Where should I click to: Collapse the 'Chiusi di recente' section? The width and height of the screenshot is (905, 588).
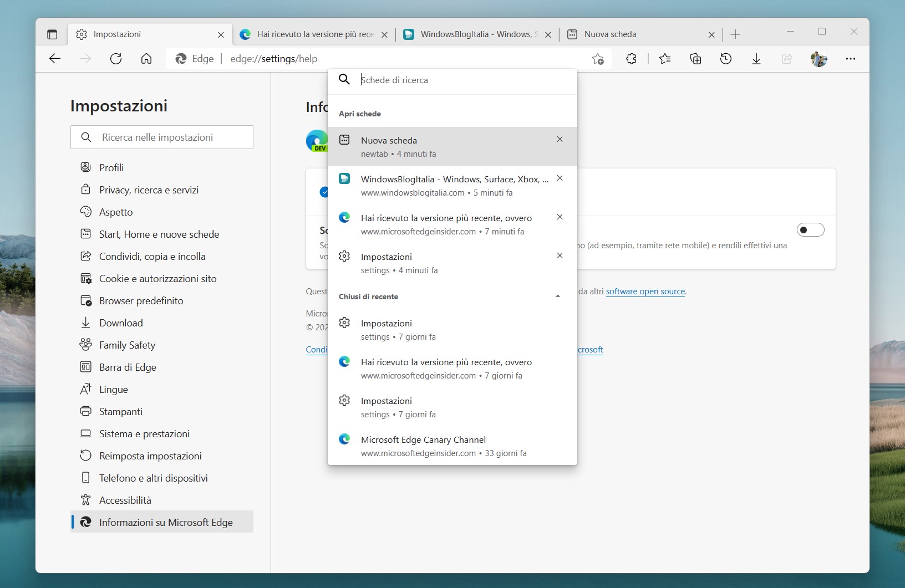tap(558, 296)
